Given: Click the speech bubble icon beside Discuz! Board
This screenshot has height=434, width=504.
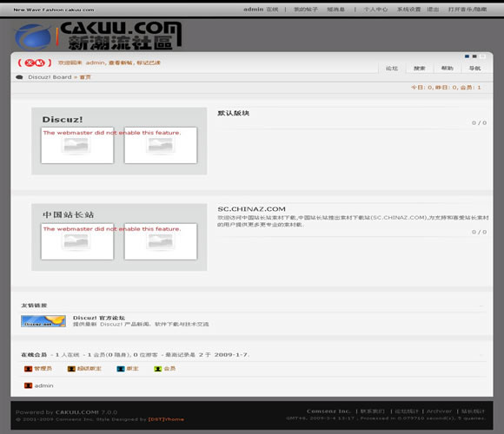Looking at the screenshot, I should (20, 77).
